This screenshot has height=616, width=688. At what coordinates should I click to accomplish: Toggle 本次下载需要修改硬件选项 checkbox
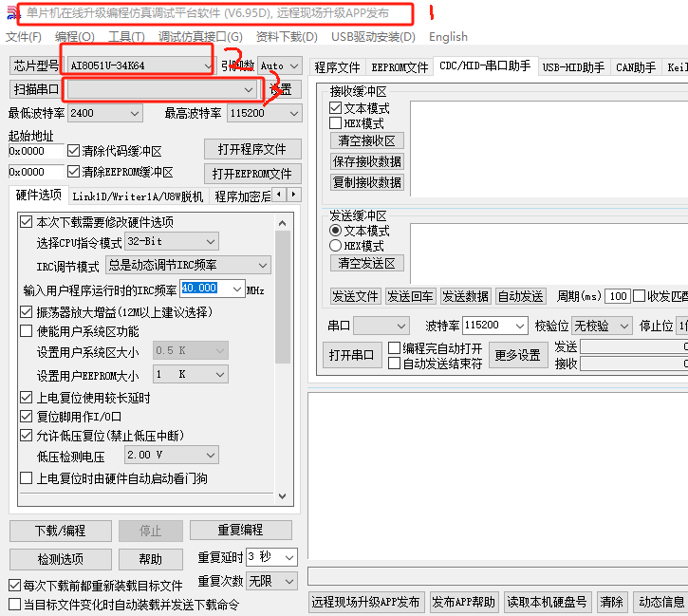coord(26,221)
